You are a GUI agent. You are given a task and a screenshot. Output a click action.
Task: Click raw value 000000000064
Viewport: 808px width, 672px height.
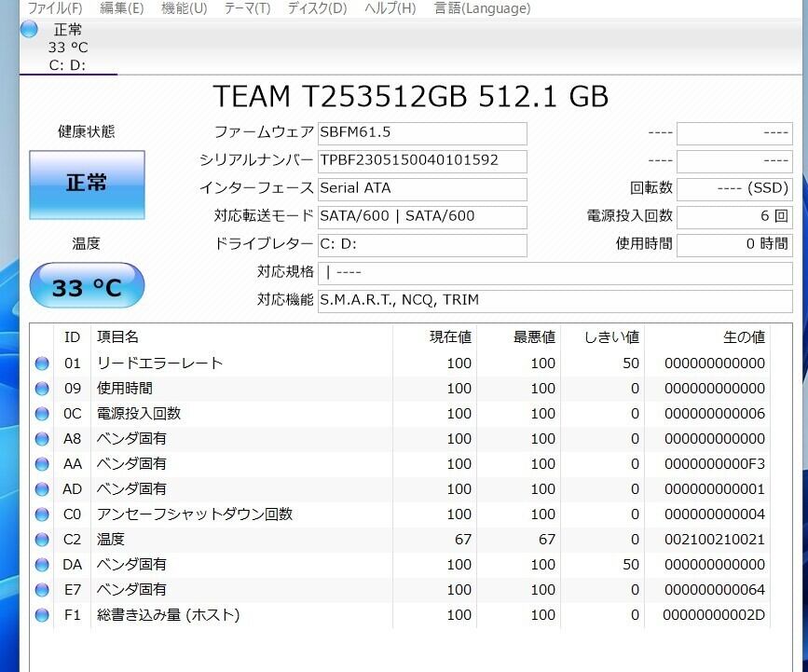(x=714, y=590)
